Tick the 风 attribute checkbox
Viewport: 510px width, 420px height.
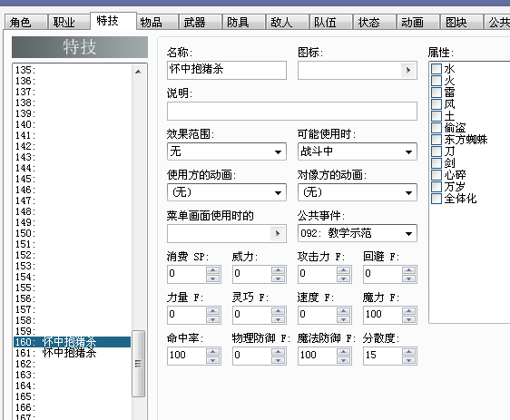coord(436,104)
